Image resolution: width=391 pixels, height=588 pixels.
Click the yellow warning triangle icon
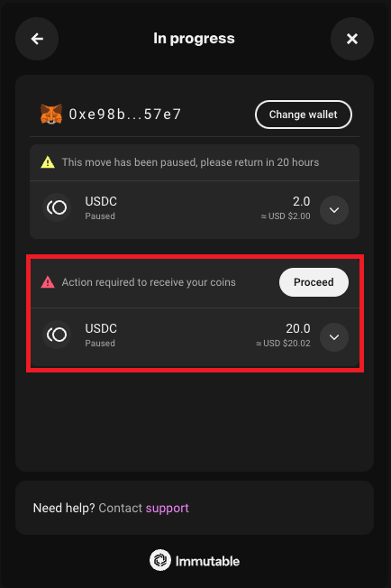(x=48, y=162)
